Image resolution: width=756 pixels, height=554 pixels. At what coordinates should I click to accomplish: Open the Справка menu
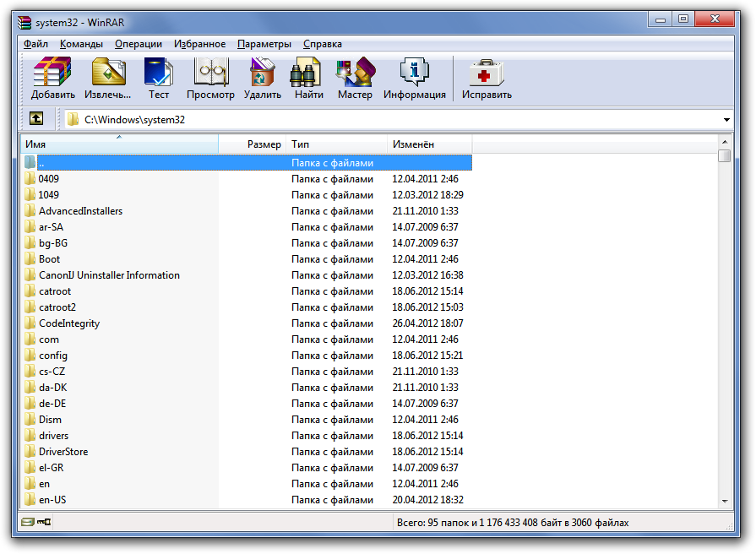[x=324, y=43]
